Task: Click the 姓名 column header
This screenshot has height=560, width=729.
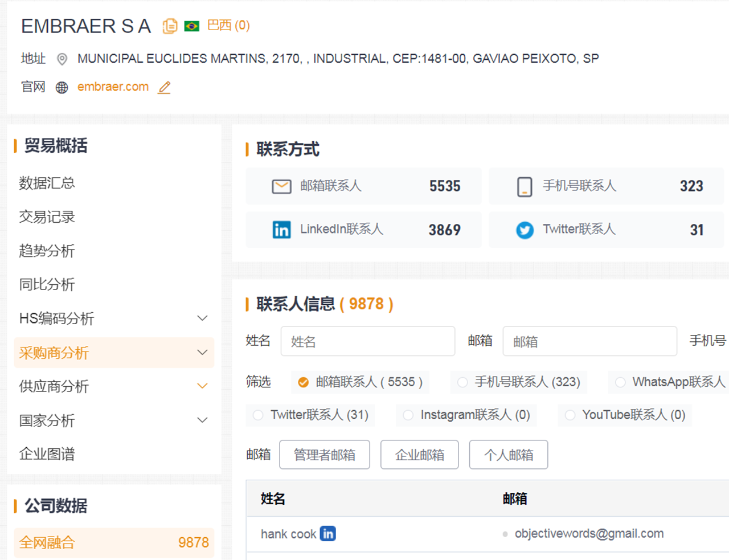Action: pyautogui.click(x=273, y=499)
